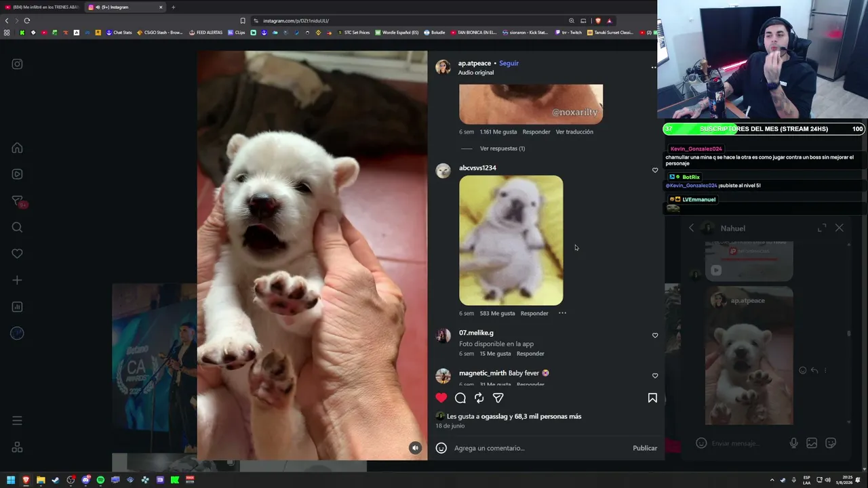Bookmark this page from the address bar
This screenshot has width=868, height=488.
243,20
